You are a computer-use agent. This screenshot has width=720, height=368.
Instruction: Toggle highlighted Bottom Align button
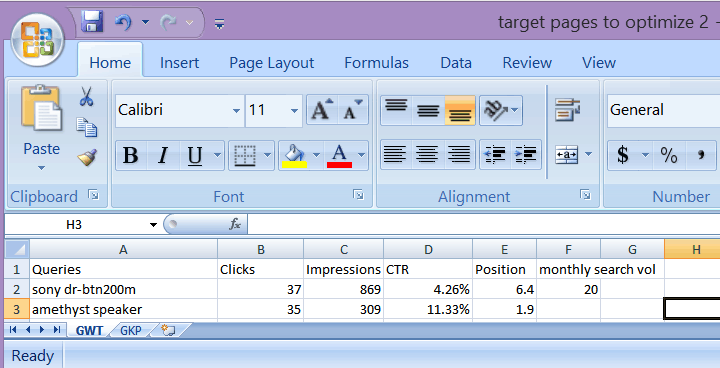[460, 110]
